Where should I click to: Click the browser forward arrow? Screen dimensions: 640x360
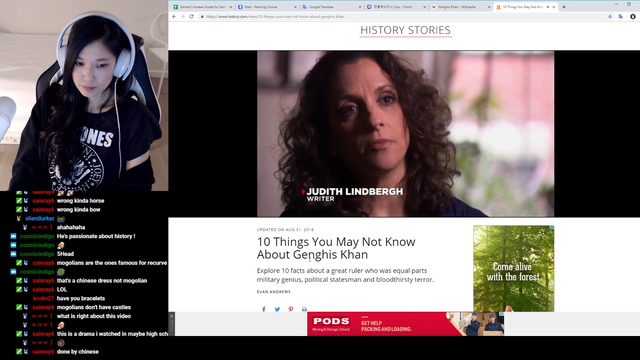point(183,16)
